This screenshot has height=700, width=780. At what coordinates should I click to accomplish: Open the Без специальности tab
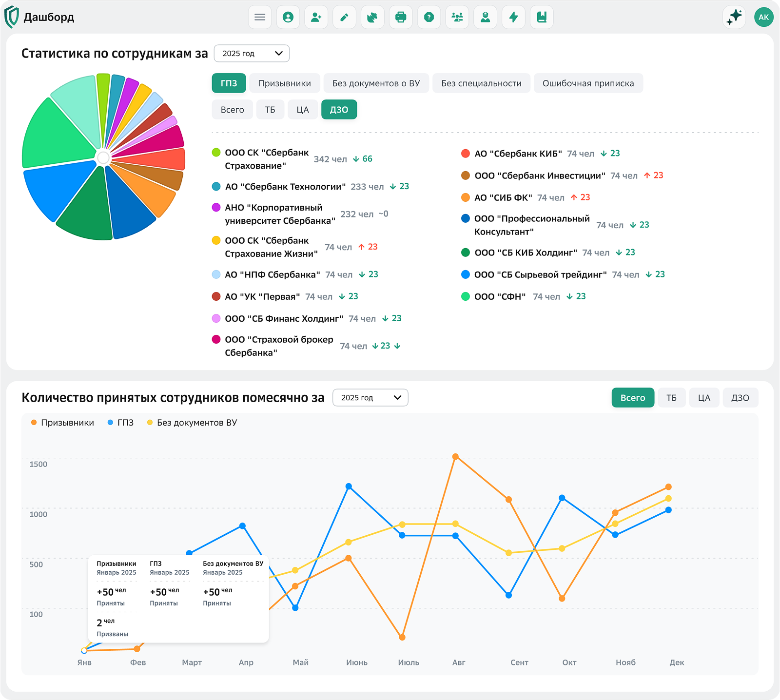pyautogui.click(x=481, y=83)
